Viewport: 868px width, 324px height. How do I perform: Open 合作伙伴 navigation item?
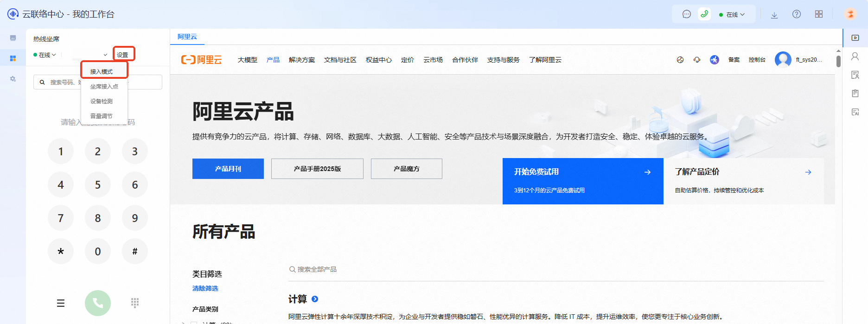pos(465,60)
